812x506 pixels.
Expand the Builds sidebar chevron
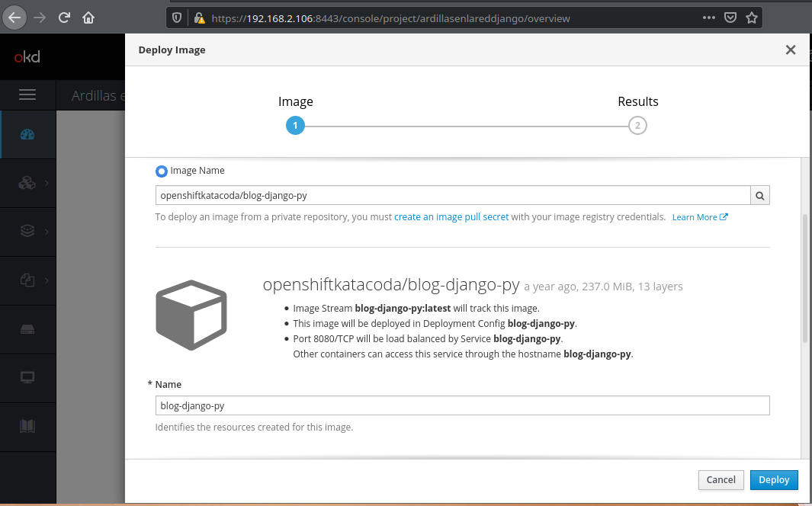47,231
